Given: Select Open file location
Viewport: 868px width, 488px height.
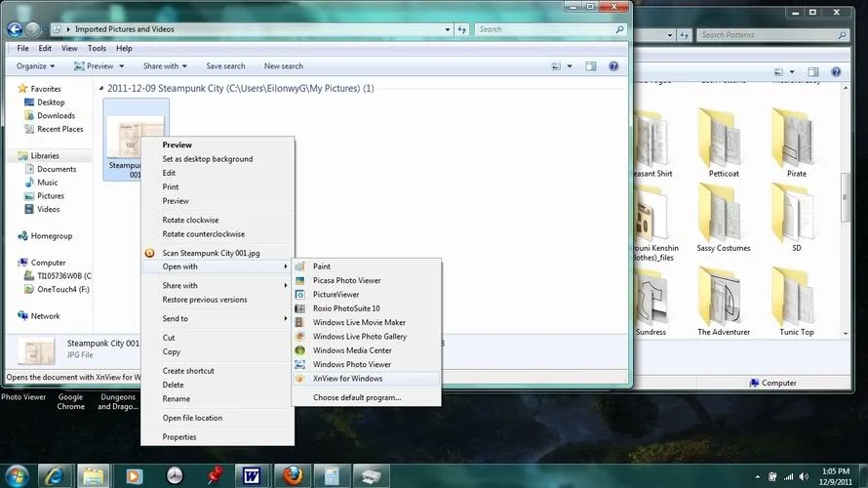Looking at the screenshot, I should pos(217,418).
